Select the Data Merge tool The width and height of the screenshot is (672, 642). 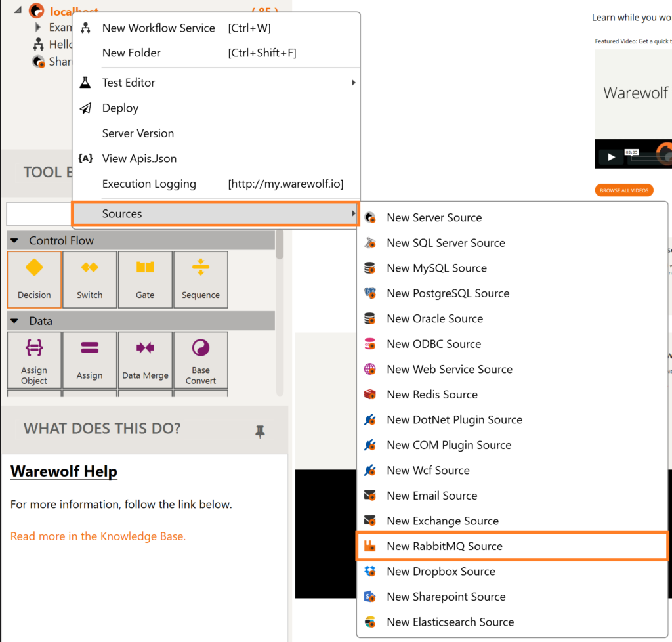pos(145,360)
